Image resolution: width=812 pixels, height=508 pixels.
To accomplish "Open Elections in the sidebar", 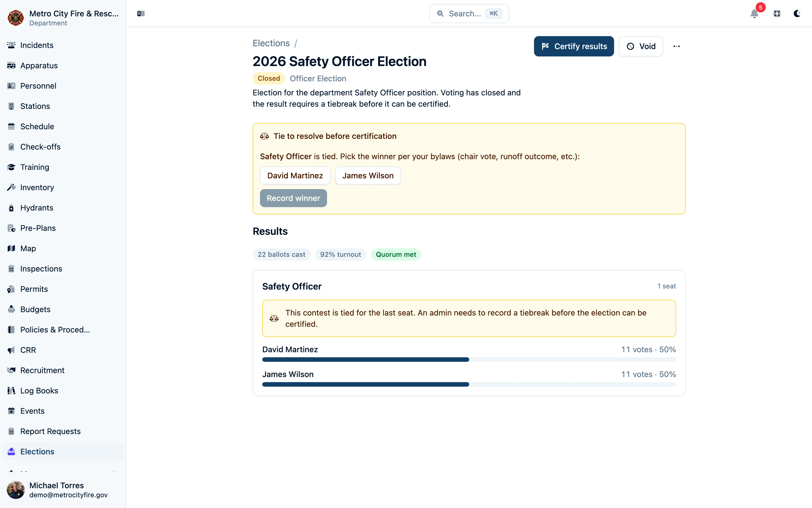I will pyautogui.click(x=63, y=452).
